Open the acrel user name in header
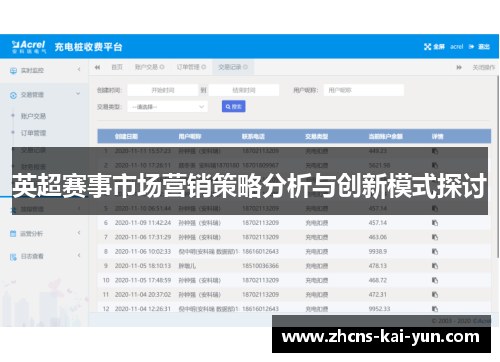The height and width of the screenshot is (362, 500). tap(456, 47)
